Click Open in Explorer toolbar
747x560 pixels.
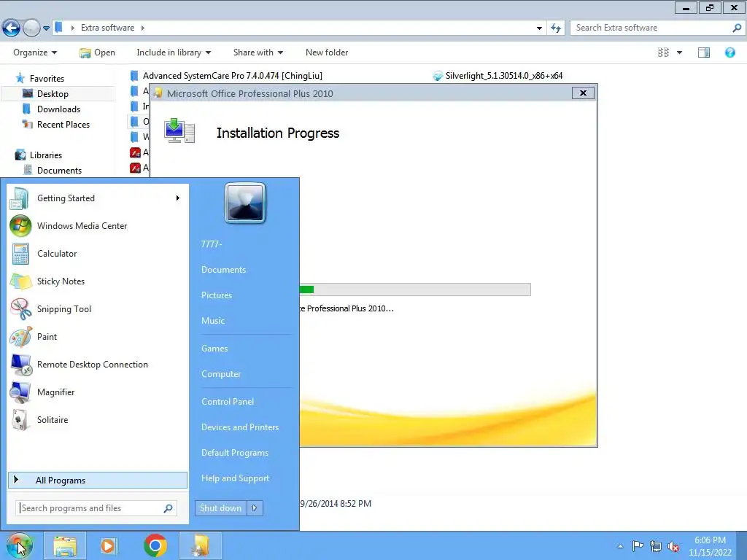point(97,52)
